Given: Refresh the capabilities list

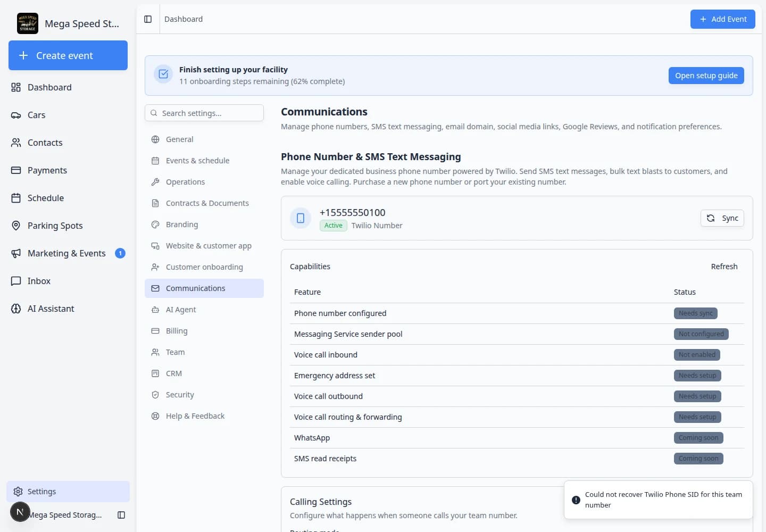Looking at the screenshot, I should click(725, 267).
